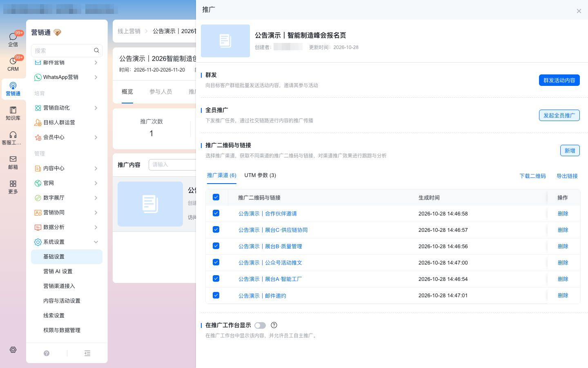
Task: Uncheck the 合作伙伴邀请 row checkbox
Action: pyautogui.click(x=216, y=213)
